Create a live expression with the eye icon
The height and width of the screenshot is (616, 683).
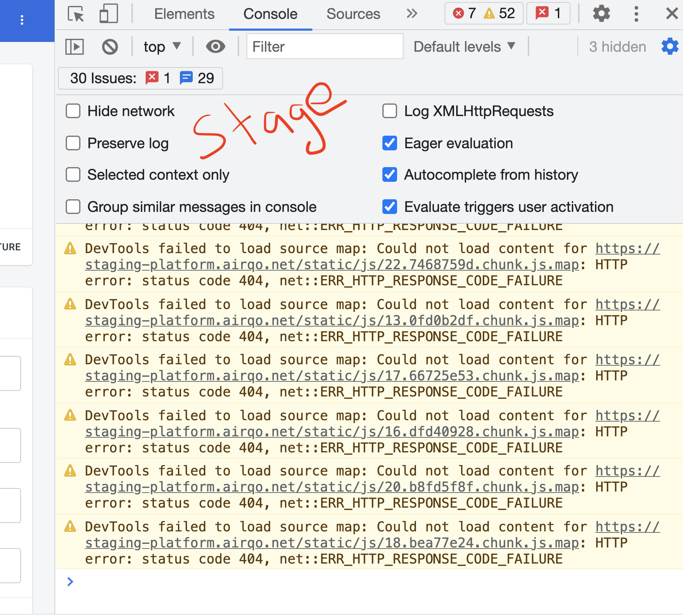coord(215,46)
